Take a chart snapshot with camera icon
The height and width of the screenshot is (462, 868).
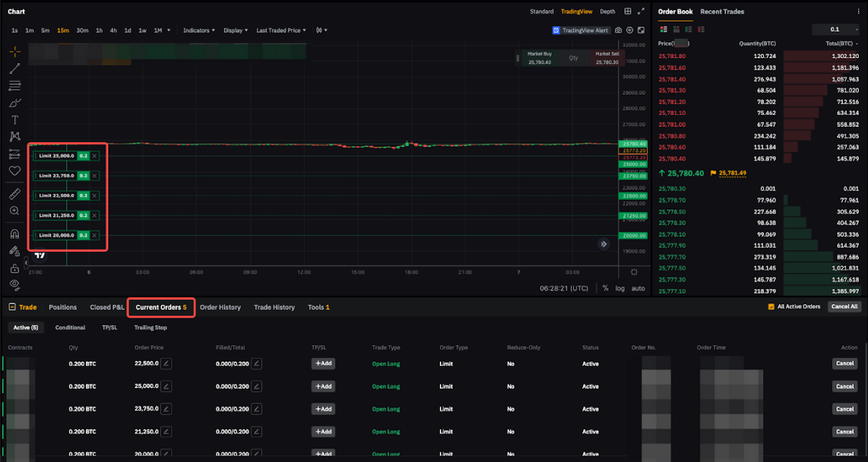pos(618,30)
